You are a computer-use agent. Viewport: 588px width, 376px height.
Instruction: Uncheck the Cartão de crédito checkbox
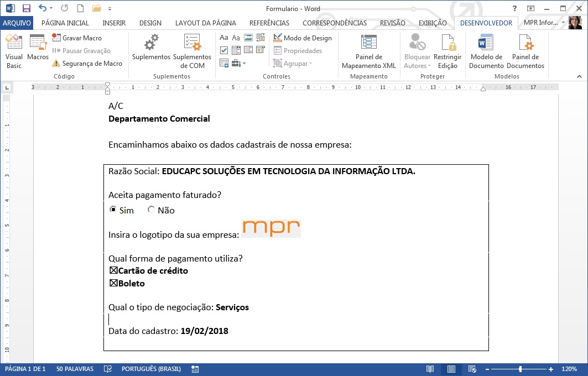click(113, 270)
